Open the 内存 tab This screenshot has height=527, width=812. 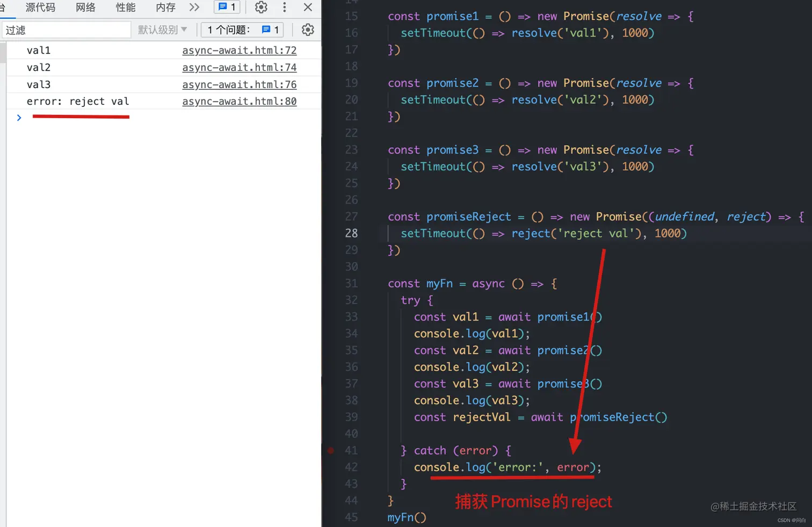(165, 8)
